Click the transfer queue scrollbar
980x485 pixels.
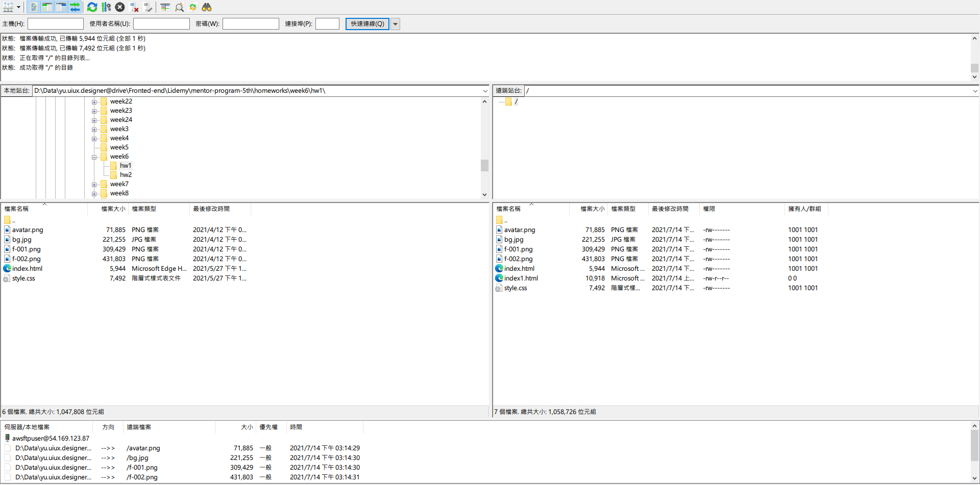point(974,452)
